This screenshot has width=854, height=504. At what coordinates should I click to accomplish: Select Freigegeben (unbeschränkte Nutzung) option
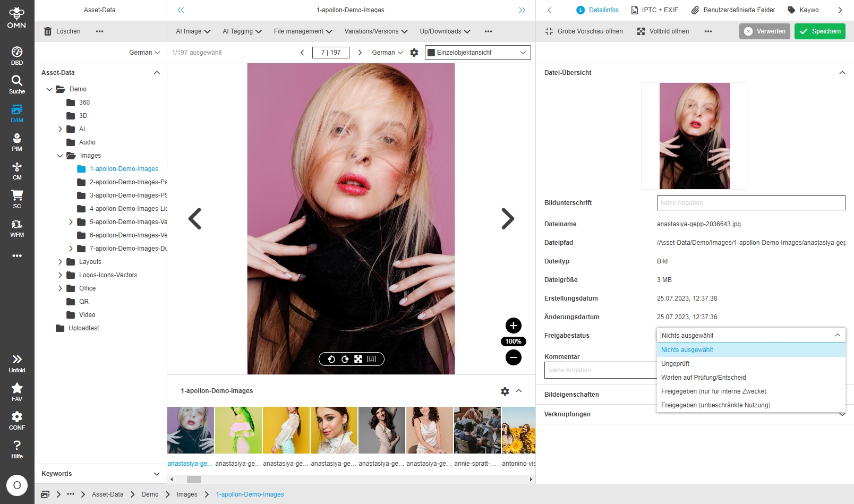[x=751, y=405]
